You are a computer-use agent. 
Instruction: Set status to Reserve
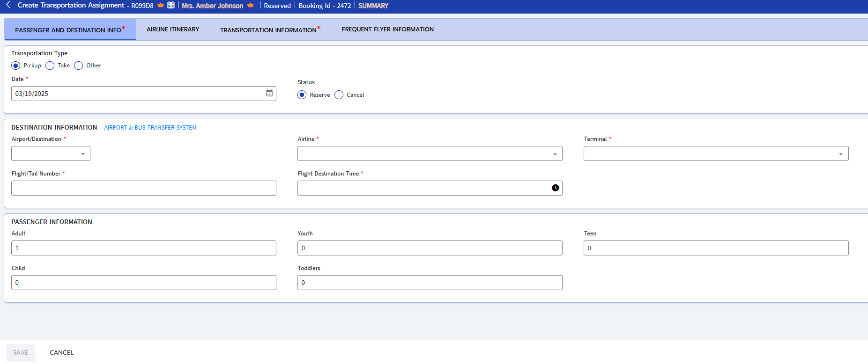click(x=302, y=95)
